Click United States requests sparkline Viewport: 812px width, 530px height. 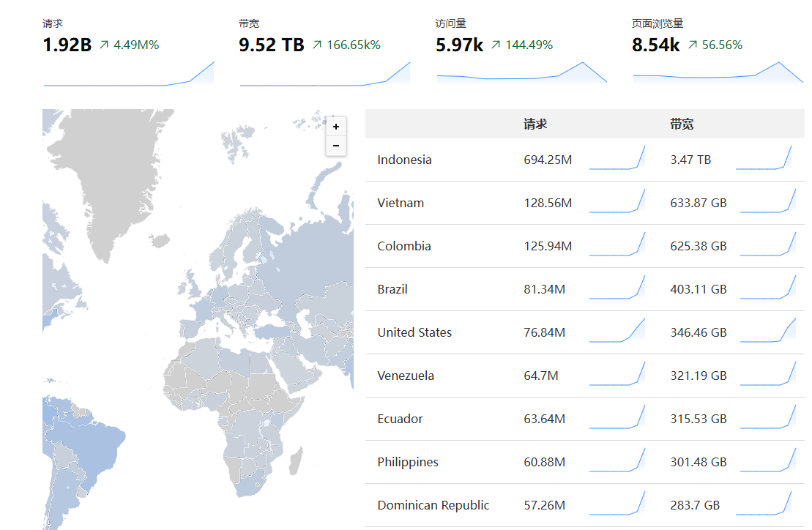(x=617, y=332)
